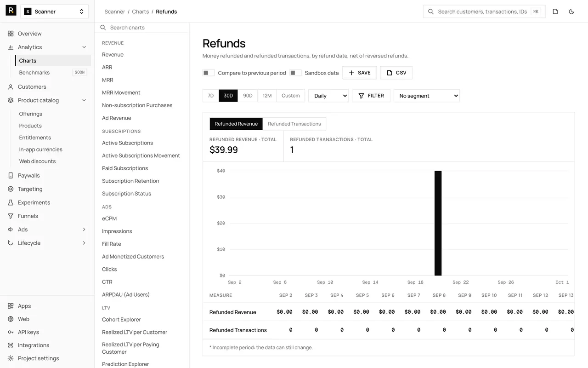Open the MRR Movement chart
The width and height of the screenshot is (588, 368).
coord(121,92)
